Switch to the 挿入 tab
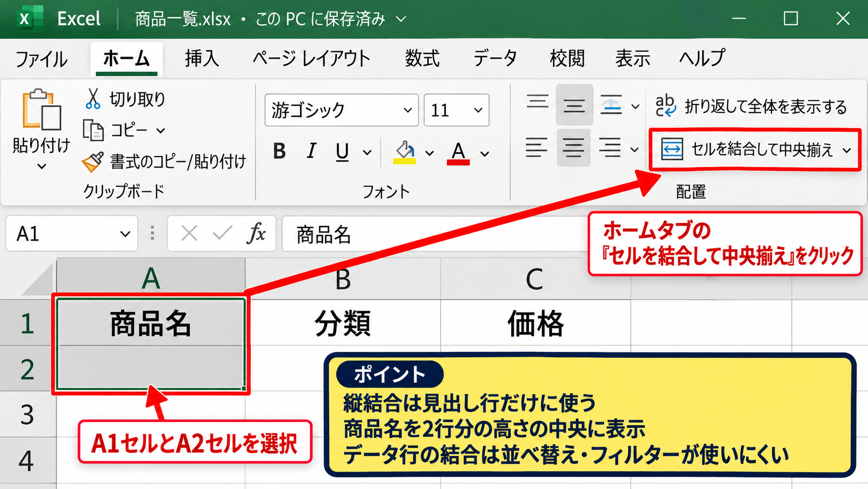This screenshot has width=868, height=489. click(x=202, y=58)
